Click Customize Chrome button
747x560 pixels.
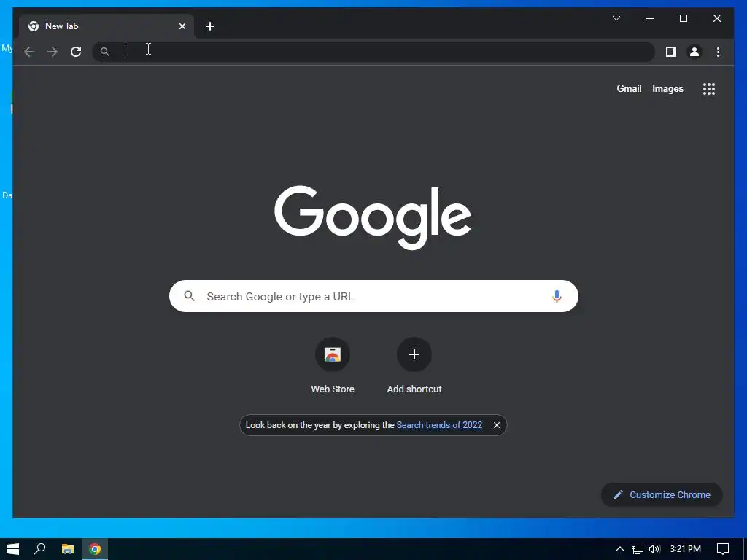point(662,495)
